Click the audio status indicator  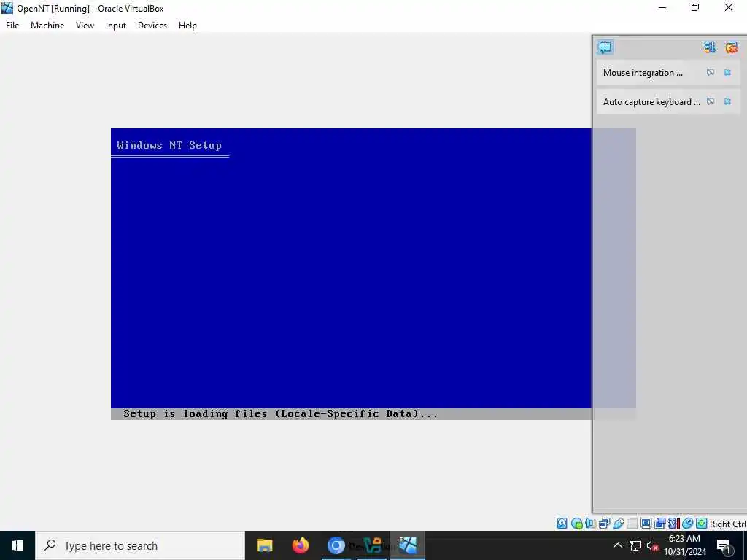click(590, 524)
